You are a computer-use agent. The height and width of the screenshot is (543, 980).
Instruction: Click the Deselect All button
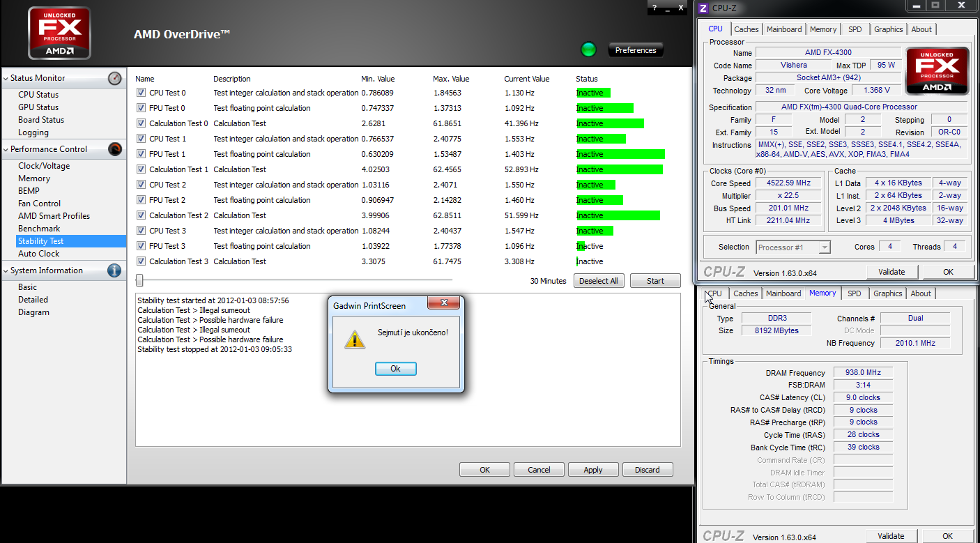[x=599, y=281]
